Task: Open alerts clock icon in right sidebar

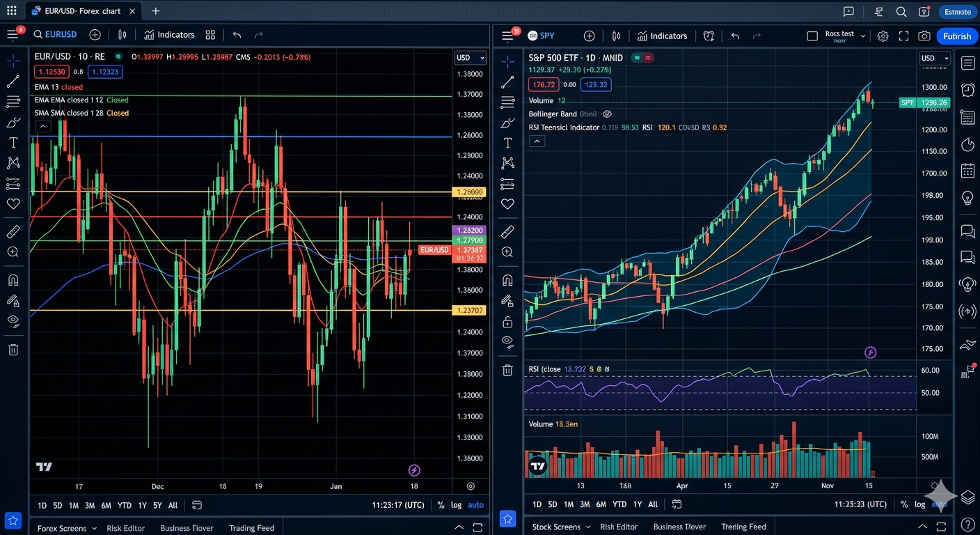Action: pos(967,90)
